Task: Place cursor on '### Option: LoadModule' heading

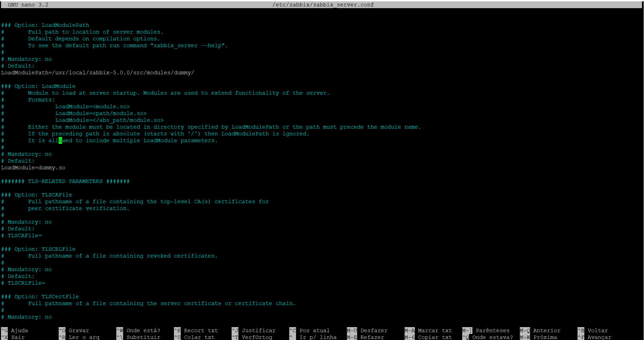Action: pos(38,86)
